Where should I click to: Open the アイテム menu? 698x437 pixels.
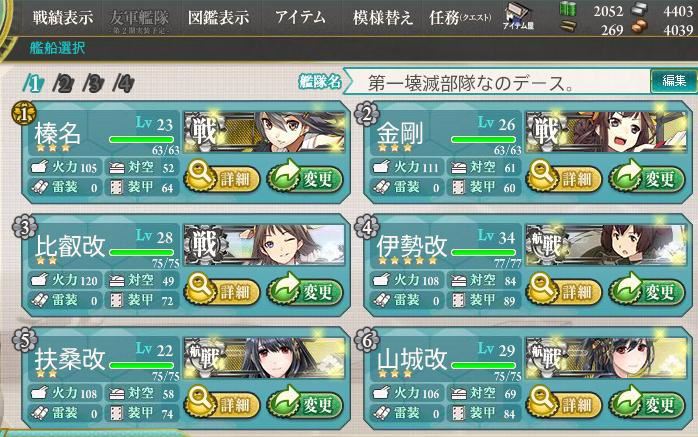click(x=300, y=18)
